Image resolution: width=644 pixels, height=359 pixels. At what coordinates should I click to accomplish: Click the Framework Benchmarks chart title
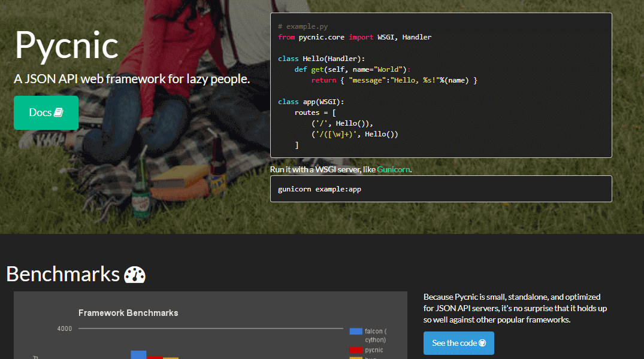pyautogui.click(x=128, y=313)
